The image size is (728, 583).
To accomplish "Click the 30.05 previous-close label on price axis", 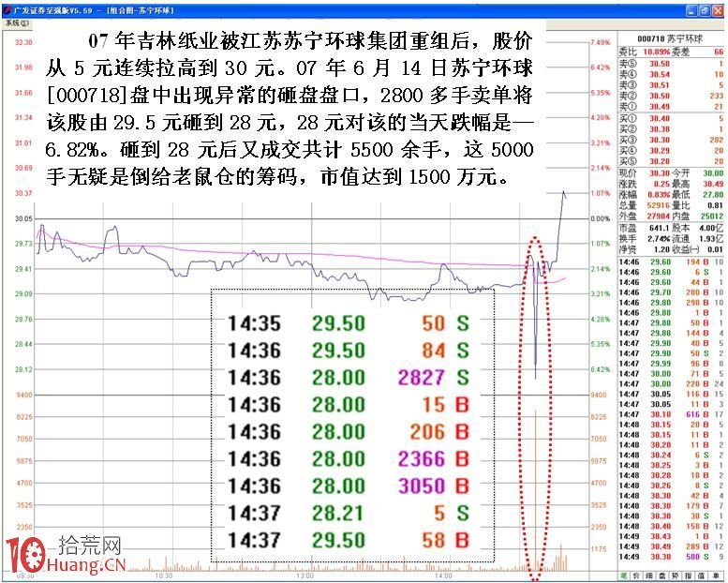I will [x=23, y=218].
